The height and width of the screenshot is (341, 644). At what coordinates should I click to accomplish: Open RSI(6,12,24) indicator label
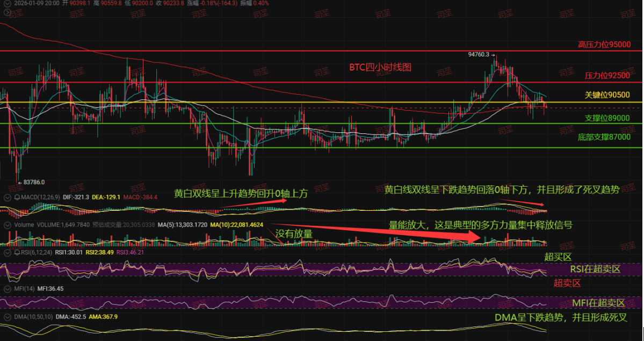point(36,253)
